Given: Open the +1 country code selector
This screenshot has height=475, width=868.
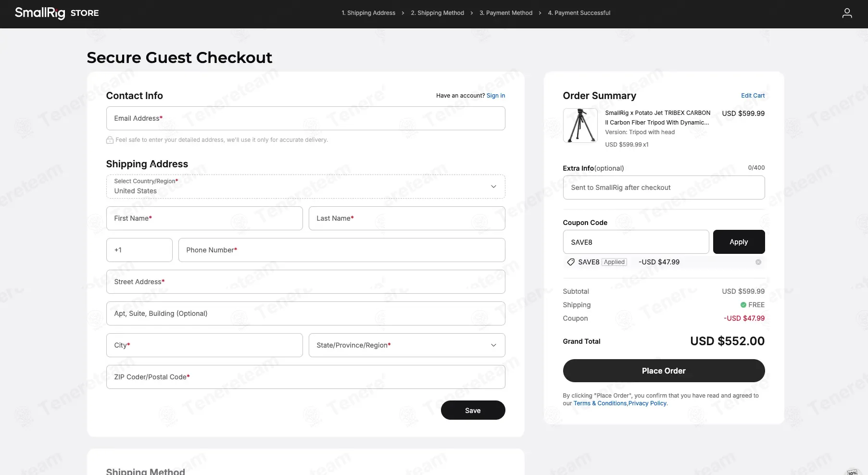Looking at the screenshot, I should tap(139, 250).
